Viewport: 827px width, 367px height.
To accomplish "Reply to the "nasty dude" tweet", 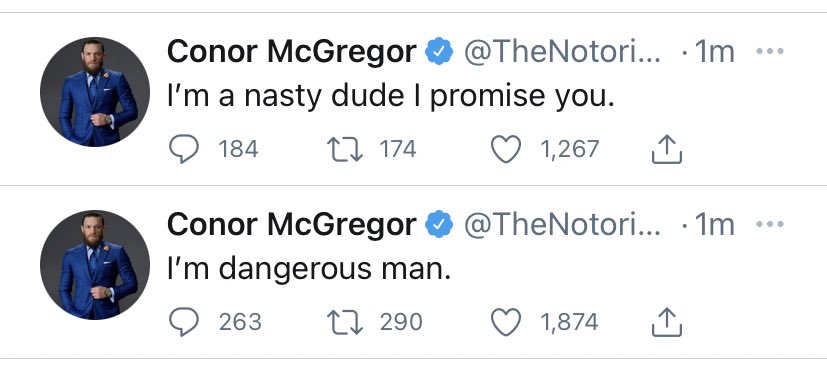I will point(184,149).
